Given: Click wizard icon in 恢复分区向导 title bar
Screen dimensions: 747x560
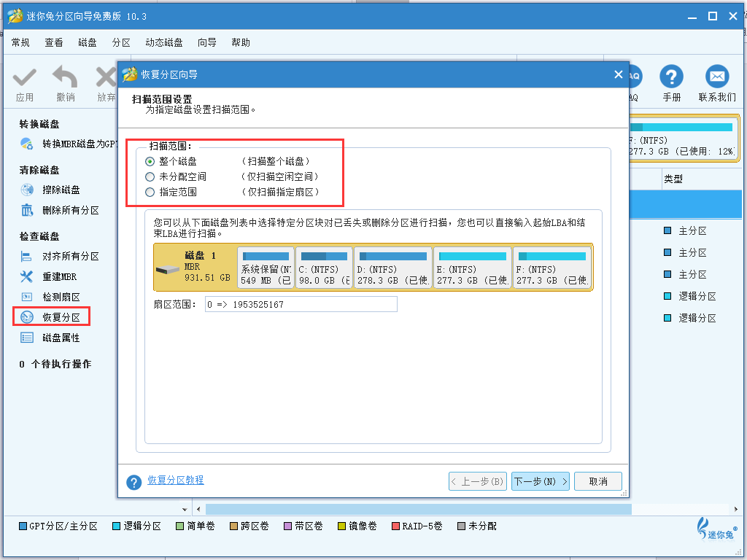Looking at the screenshot, I should (129, 75).
